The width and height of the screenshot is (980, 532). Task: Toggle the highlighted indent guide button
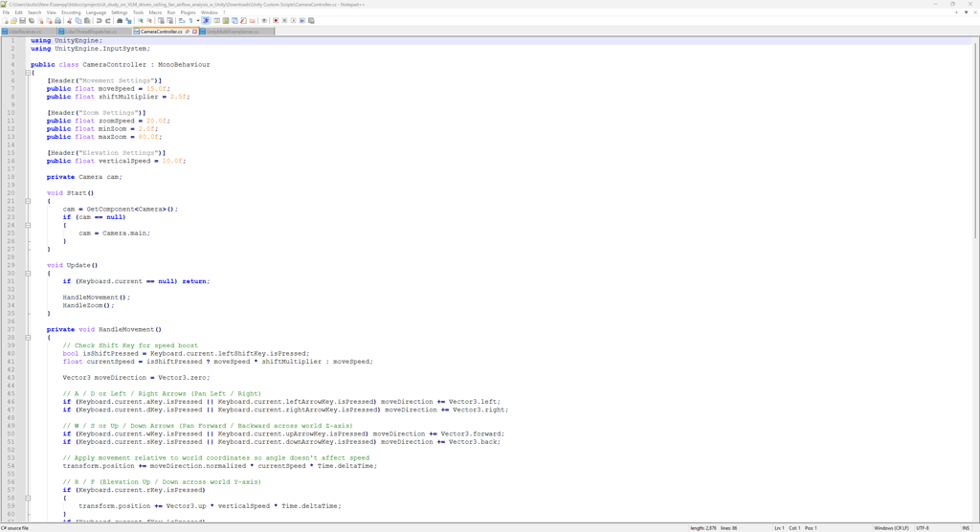pyautogui.click(x=206, y=21)
